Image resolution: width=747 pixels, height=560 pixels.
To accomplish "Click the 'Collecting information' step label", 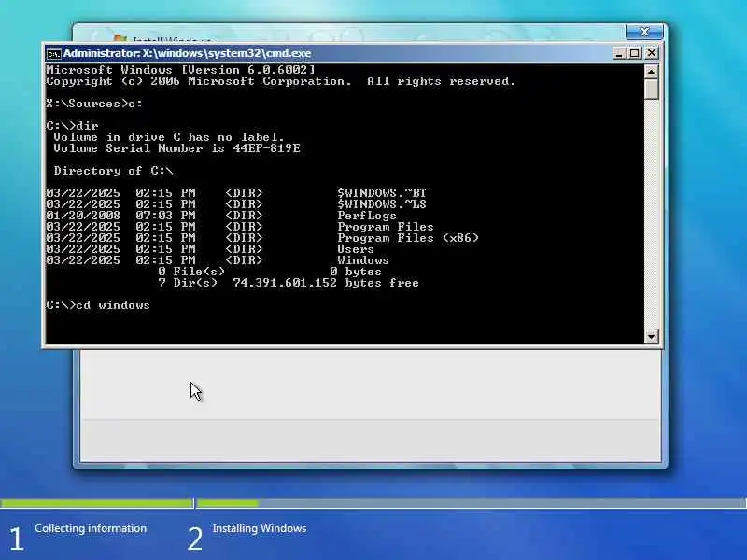I will (91, 528).
